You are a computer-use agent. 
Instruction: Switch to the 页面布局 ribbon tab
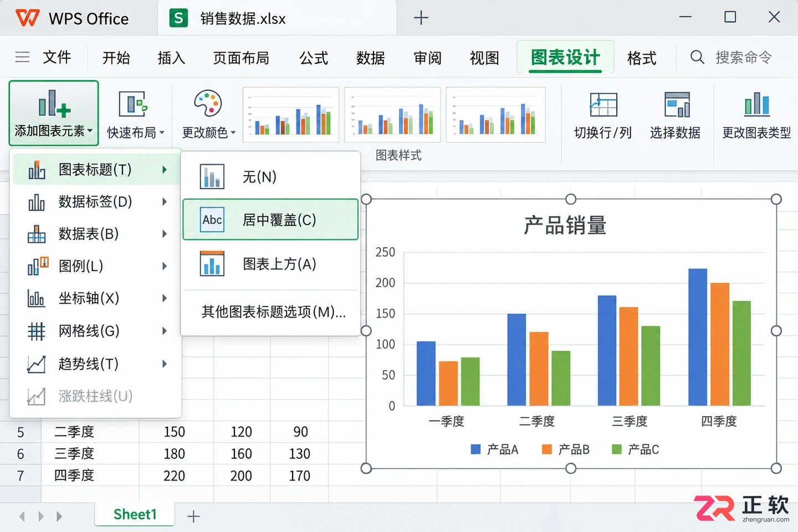coord(241,58)
